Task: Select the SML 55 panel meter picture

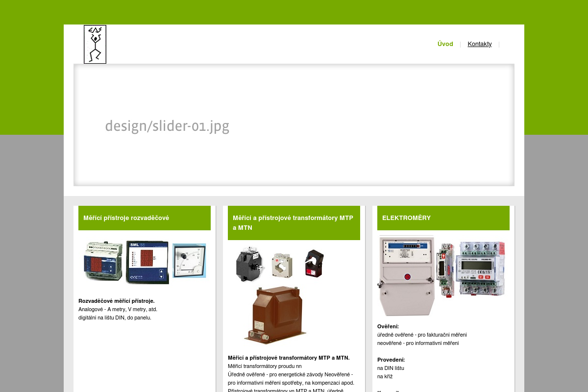Action: click(x=147, y=262)
